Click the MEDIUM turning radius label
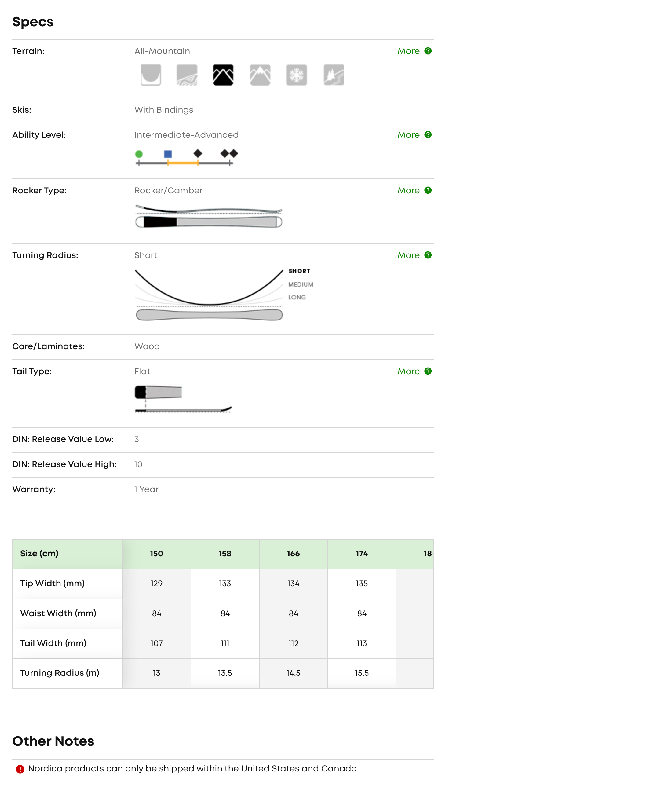The width and height of the screenshot is (672, 787). (x=300, y=284)
